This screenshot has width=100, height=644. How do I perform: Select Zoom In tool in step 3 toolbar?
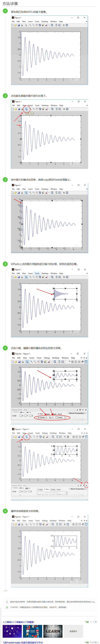[30, 193]
